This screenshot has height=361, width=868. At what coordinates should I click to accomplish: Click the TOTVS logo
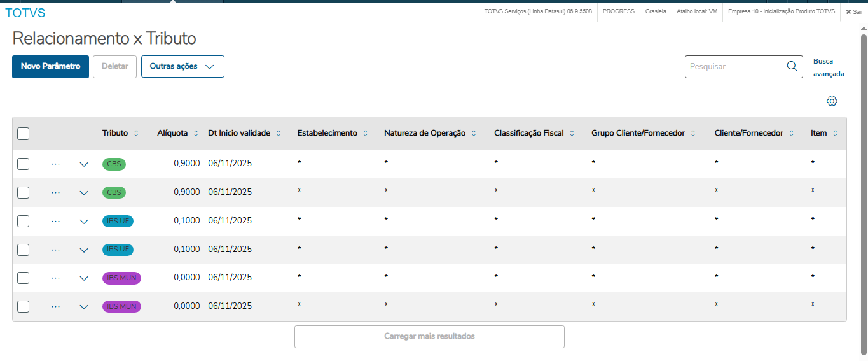[25, 12]
